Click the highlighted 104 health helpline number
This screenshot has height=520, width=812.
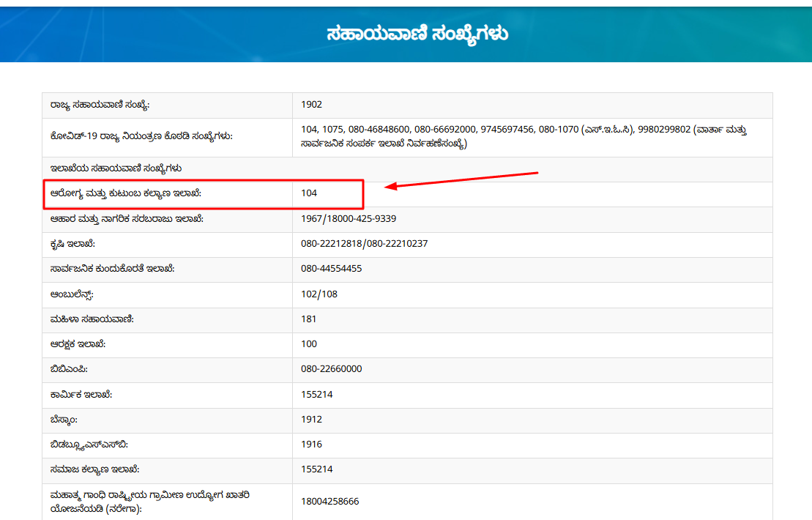click(x=310, y=195)
